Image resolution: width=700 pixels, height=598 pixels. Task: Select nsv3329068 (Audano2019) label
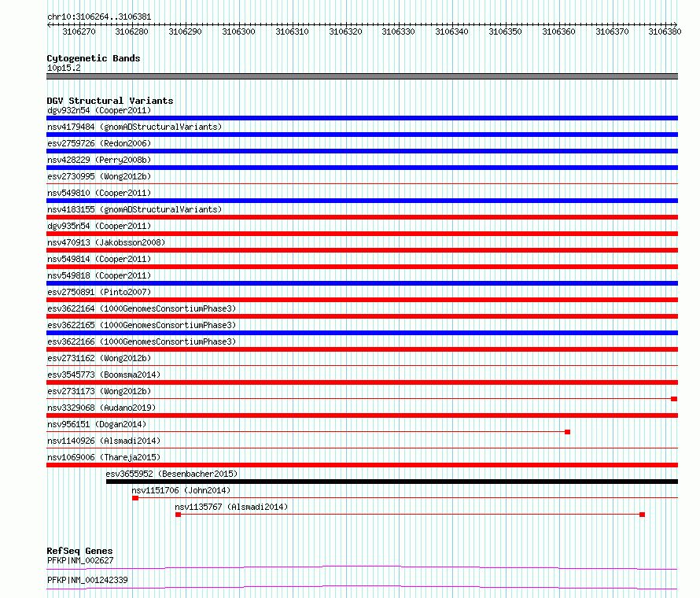click(101, 408)
